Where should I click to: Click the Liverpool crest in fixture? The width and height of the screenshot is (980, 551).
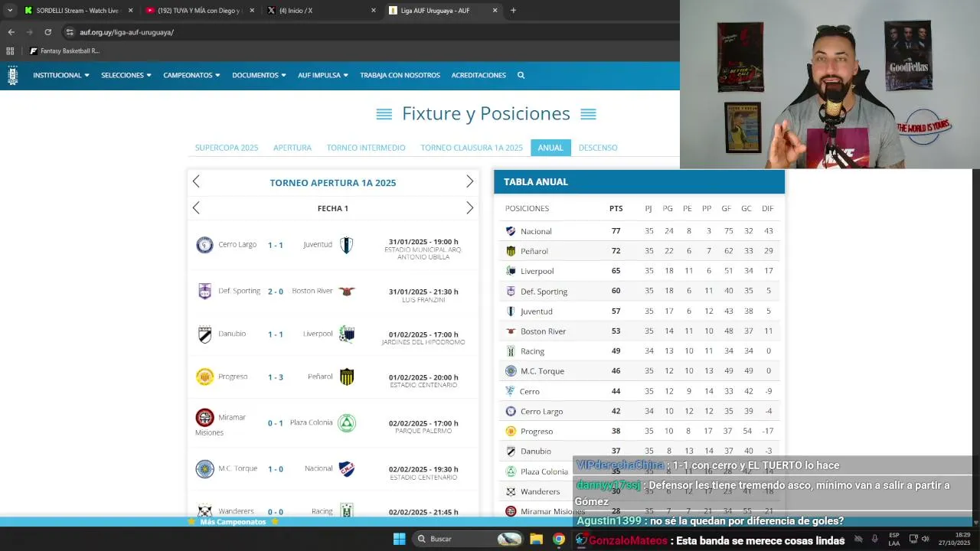[x=347, y=334]
